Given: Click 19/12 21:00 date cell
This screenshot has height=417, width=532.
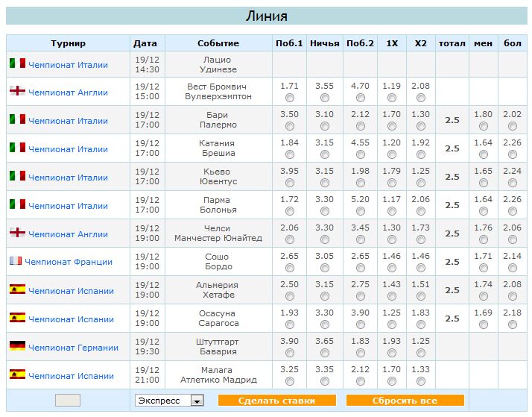Looking at the screenshot, I should [147, 375].
